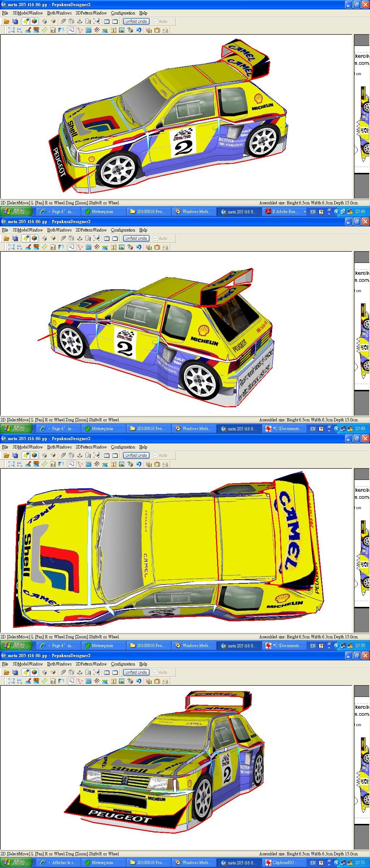Click the blue undo arrow icon in the top window
Viewport: 370px width, 868px height.
139,30
